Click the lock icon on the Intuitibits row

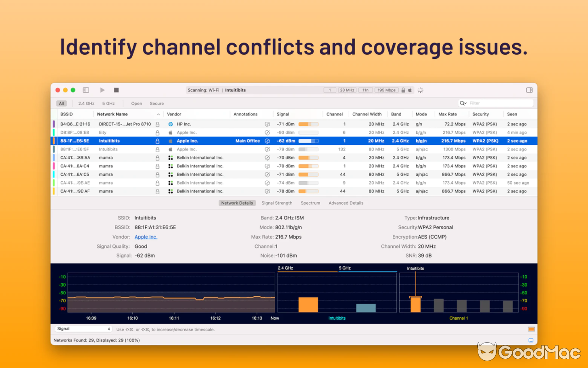pos(158,141)
